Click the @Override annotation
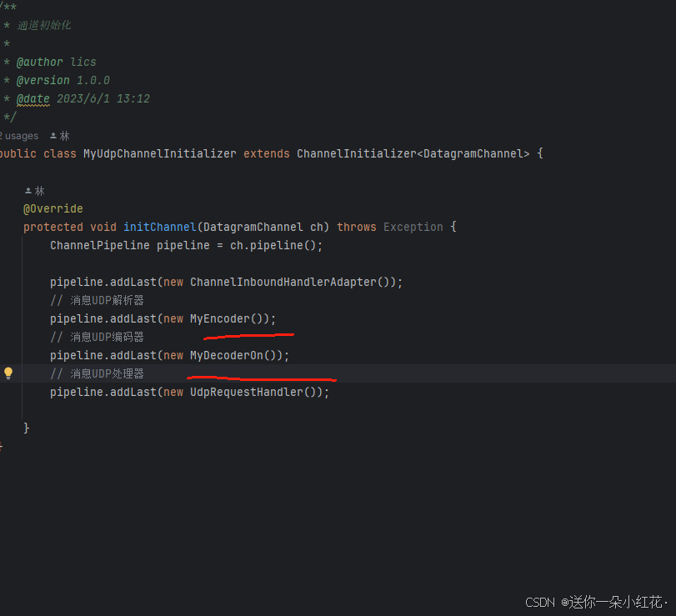Image resolution: width=676 pixels, height=616 pixels. point(53,208)
